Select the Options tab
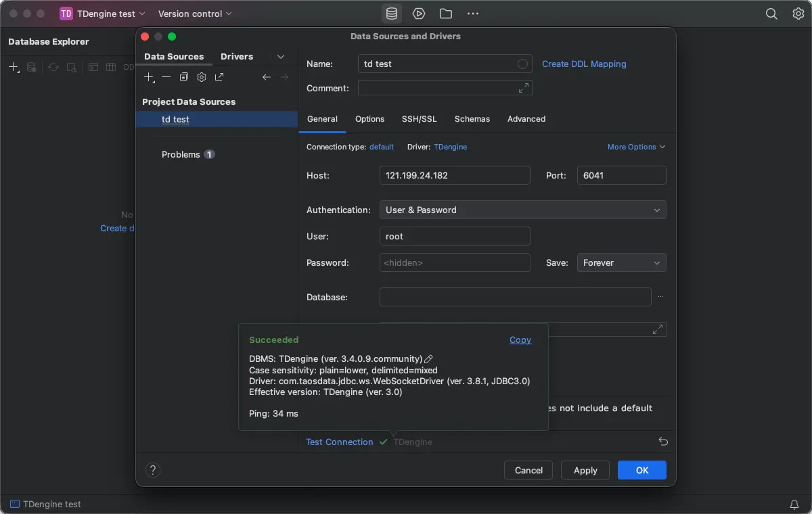The image size is (812, 514). point(370,119)
